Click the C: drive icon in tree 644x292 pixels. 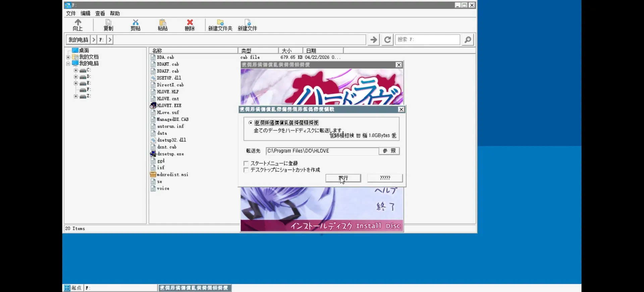(x=83, y=70)
